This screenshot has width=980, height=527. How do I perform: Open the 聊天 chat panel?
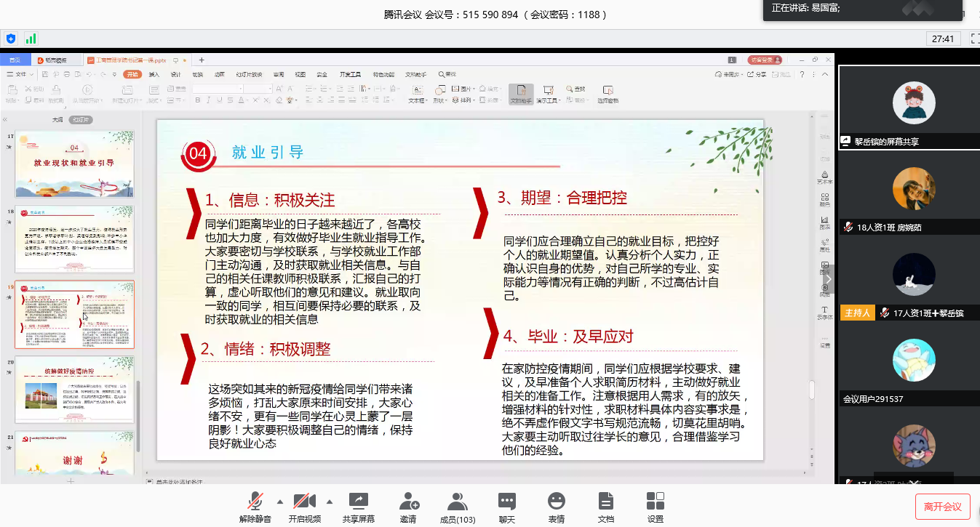(506, 502)
